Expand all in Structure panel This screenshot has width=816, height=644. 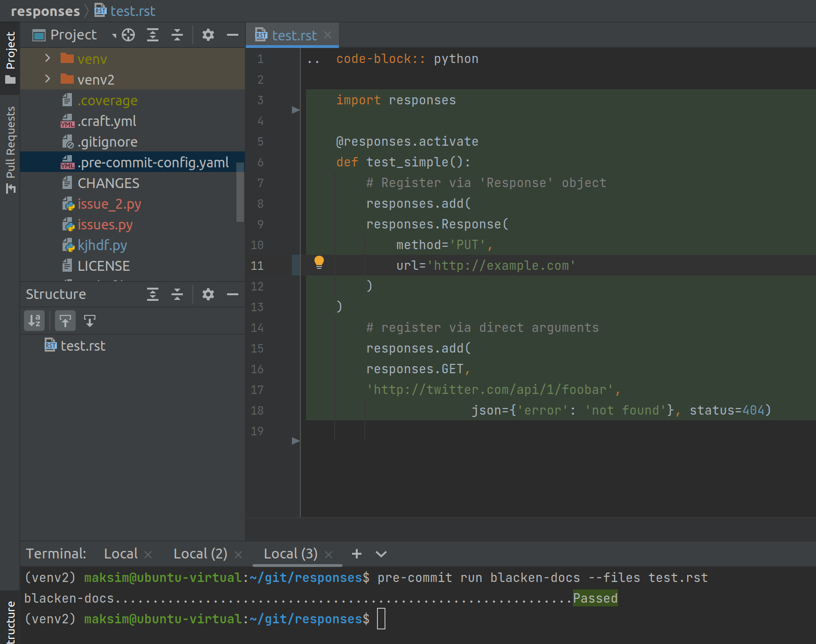153,294
